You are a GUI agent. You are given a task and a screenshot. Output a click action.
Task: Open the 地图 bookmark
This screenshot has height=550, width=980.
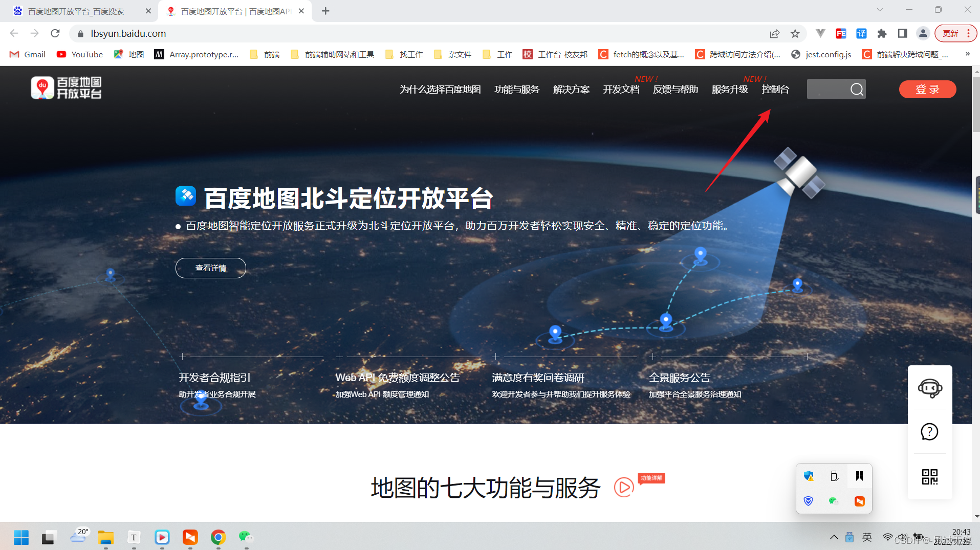pyautogui.click(x=129, y=54)
